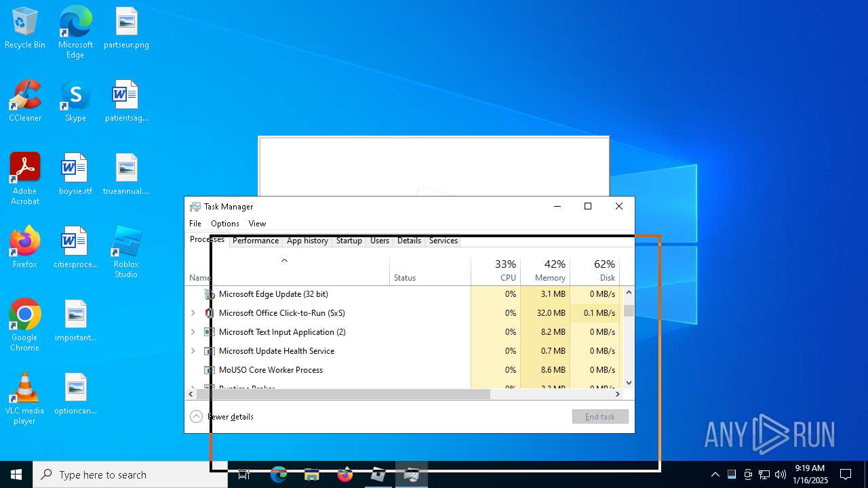The image size is (868, 488).
Task: Switch to the Details tab
Action: click(x=410, y=241)
